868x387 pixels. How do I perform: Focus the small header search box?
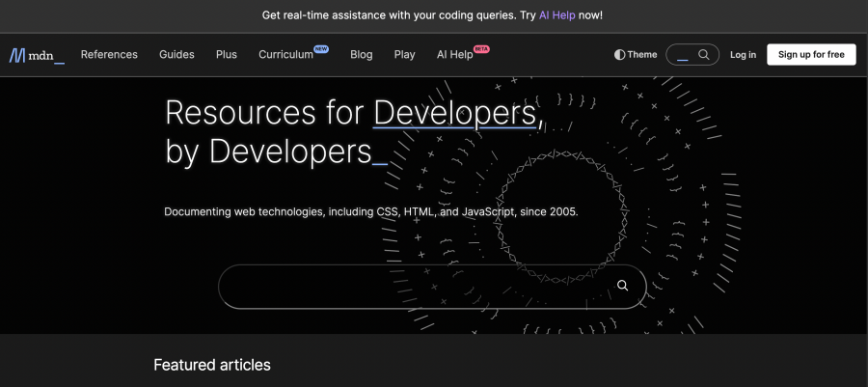[692, 55]
